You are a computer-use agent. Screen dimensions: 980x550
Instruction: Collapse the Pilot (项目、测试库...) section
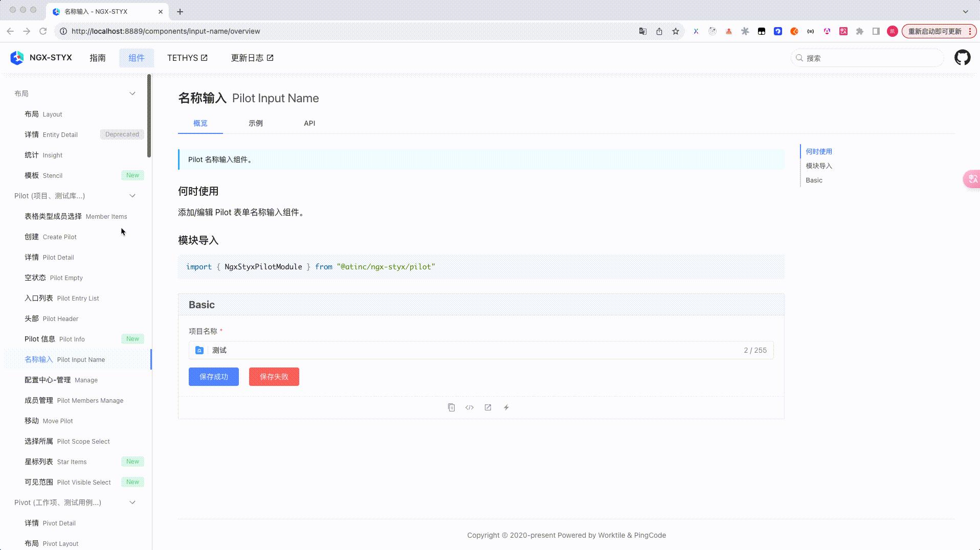pyautogui.click(x=132, y=196)
